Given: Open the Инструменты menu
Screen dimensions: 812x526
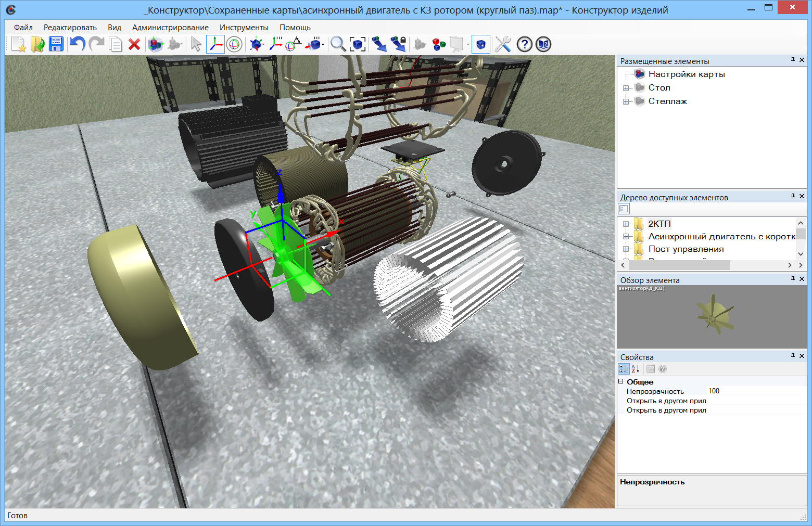Looking at the screenshot, I should click(244, 28).
